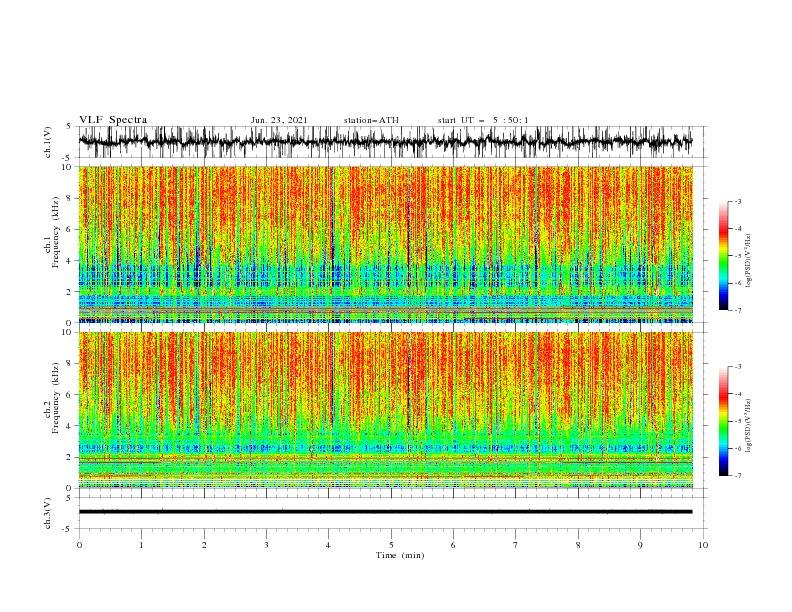Screen dimensions: 792x612
Task: Click the "6" kHz tick of ch.2 spectrogram
Action: (70, 395)
